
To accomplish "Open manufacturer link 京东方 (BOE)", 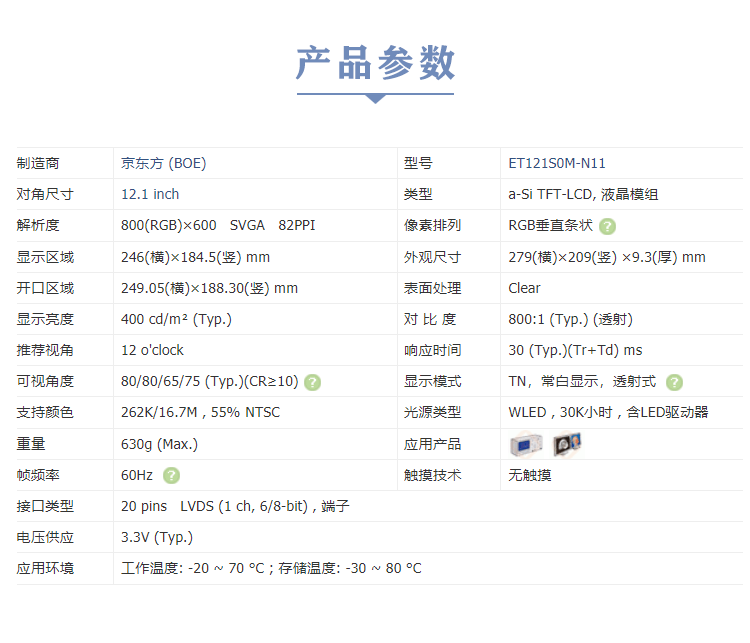I will 164,163.
